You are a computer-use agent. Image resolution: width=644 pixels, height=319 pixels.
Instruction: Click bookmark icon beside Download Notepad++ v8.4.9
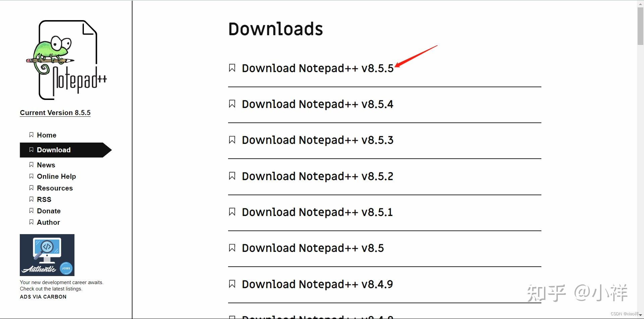232,284
